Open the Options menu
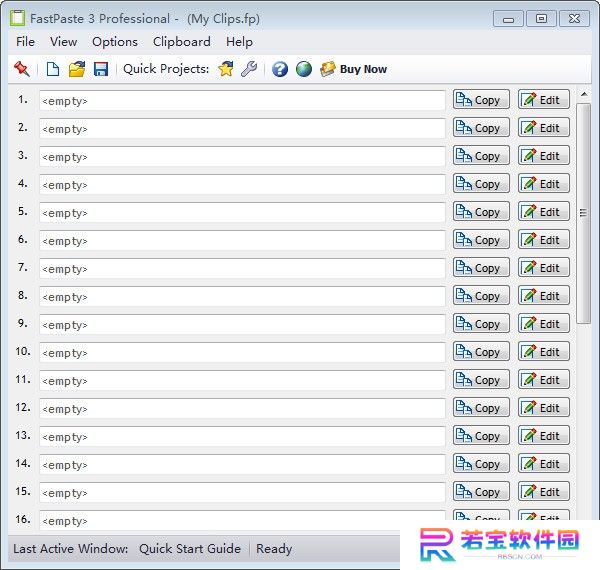The image size is (600, 570). [115, 42]
